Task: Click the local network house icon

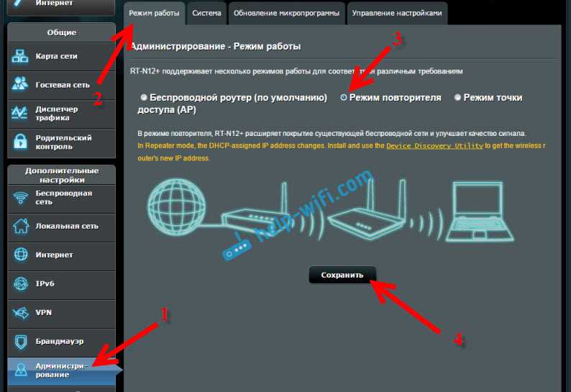Action: point(21,226)
